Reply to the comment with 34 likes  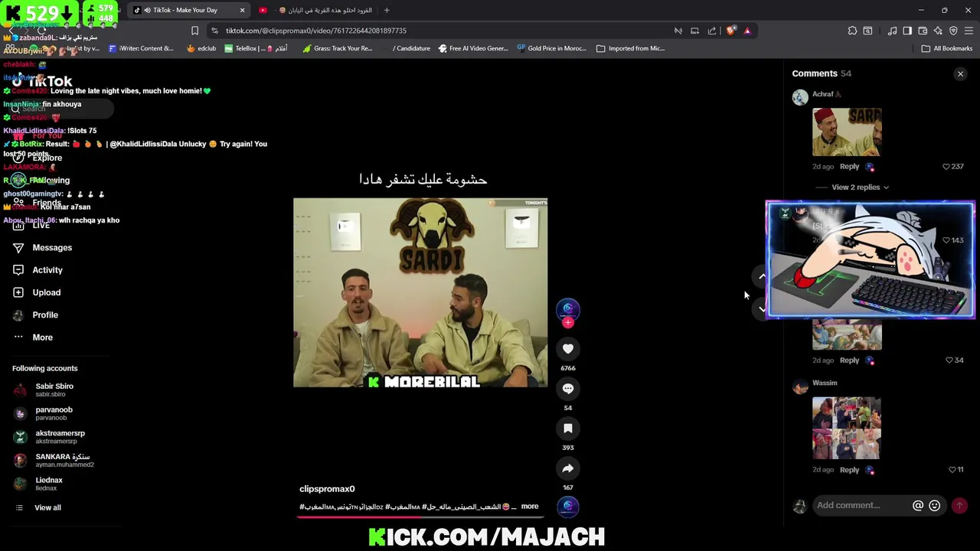pos(849,360)
